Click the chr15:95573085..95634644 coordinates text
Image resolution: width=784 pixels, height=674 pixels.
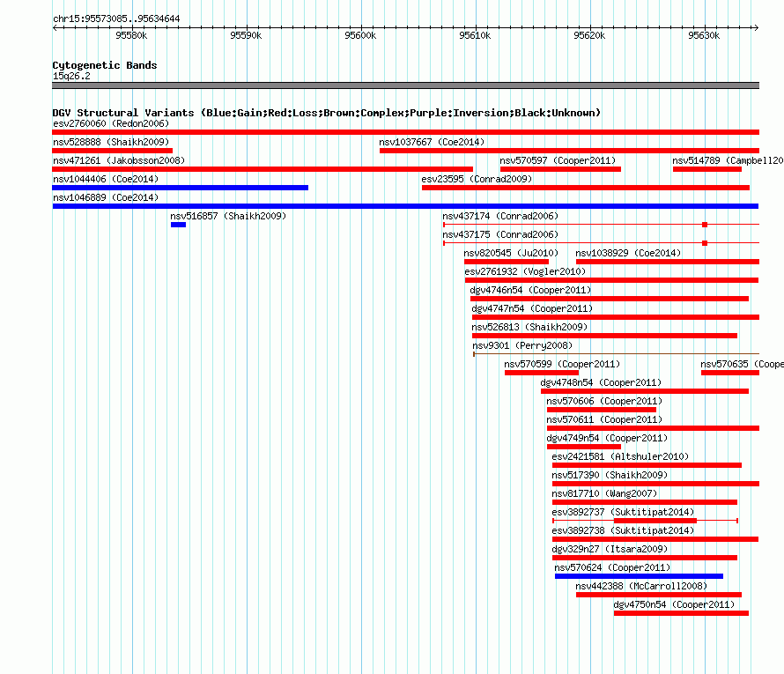116,19
